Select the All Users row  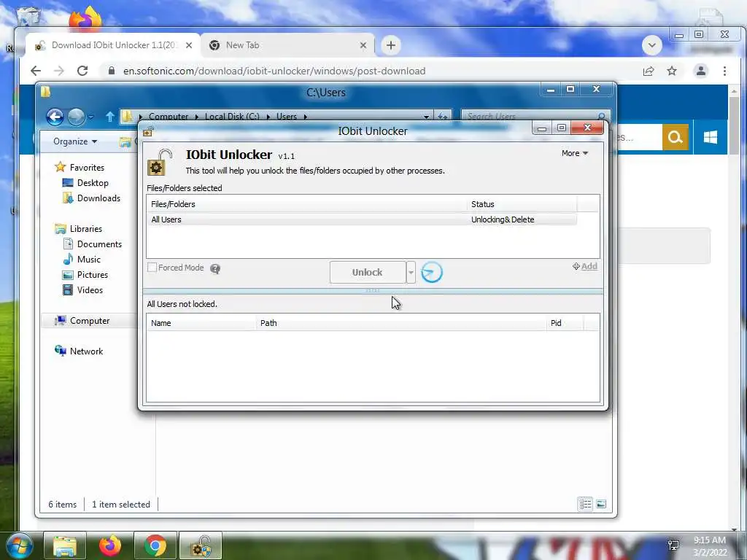click(x=362, y=219)
